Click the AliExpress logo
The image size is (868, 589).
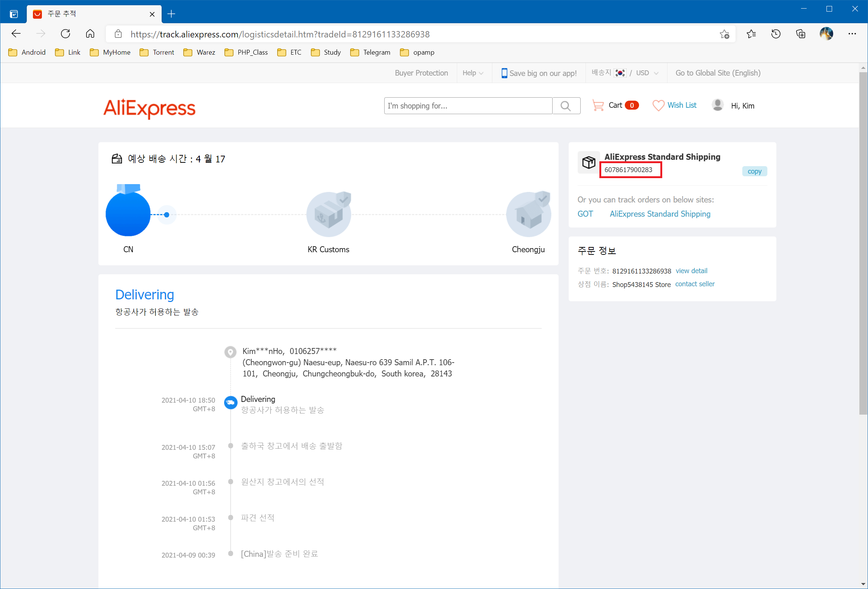coord(149,108)
